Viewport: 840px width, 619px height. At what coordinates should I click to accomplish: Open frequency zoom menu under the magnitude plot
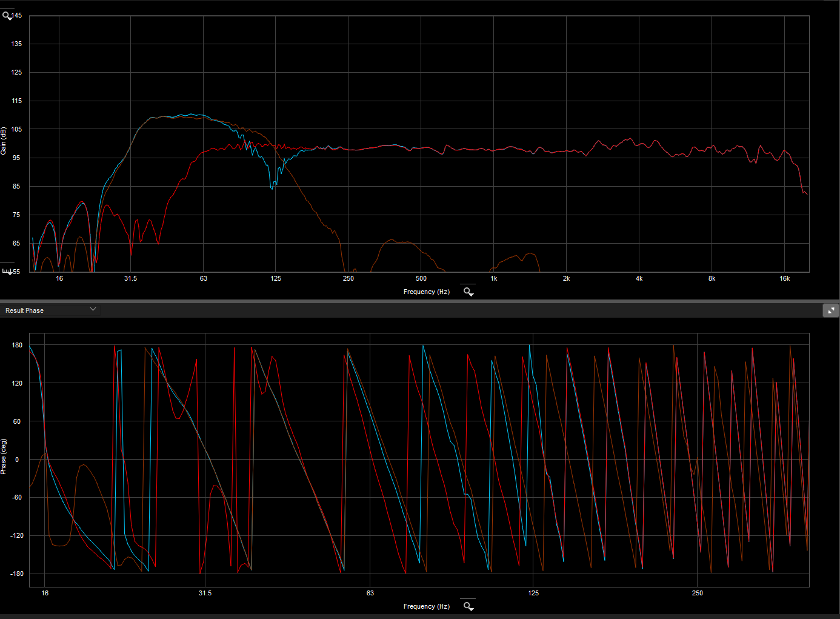pyautogui.click(x=468, y=292)
